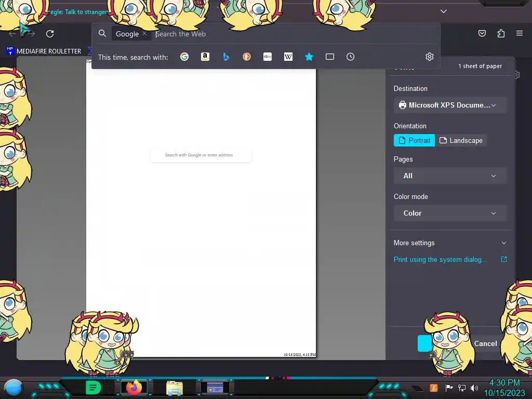Screen dimensions: 532x399
Task: Open Print using the system dialog link
Action: (441, 260)
